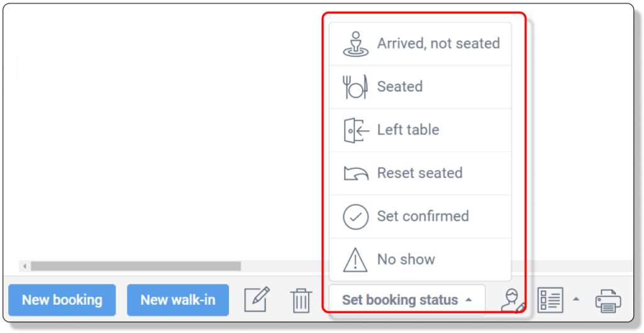Choose Left table from the menu
Viewport: 644px width, 333px height.
point(420,130)
